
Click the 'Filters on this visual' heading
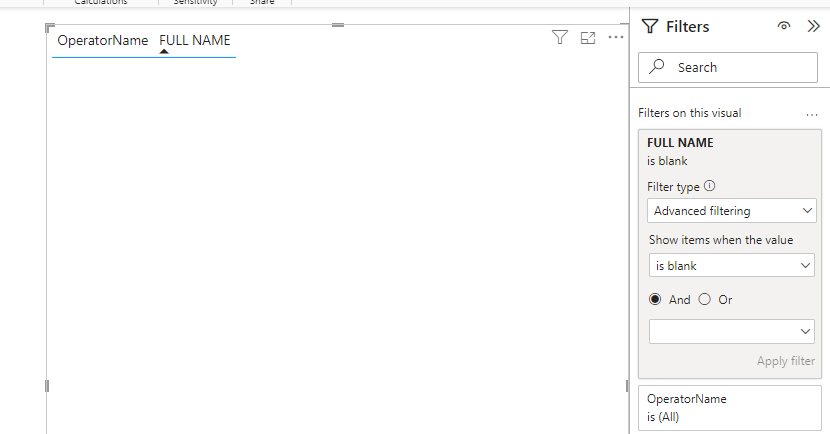click(x=690, y=113)
